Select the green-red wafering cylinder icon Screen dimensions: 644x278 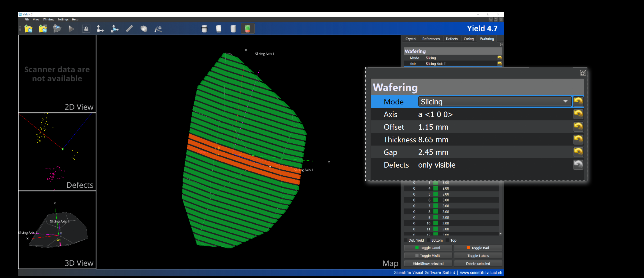248,29
